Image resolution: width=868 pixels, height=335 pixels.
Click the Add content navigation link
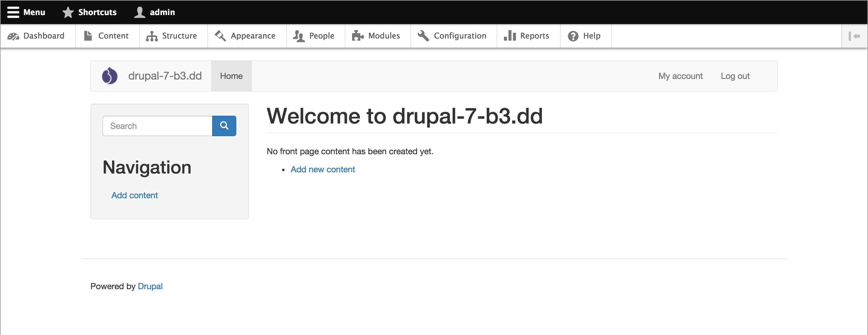(134, 195)
